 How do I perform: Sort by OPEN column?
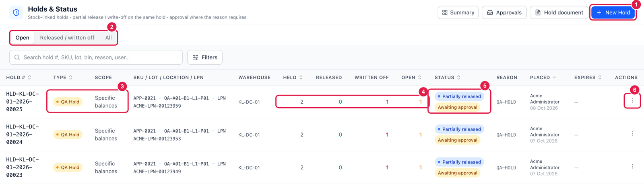pos(411,78)
